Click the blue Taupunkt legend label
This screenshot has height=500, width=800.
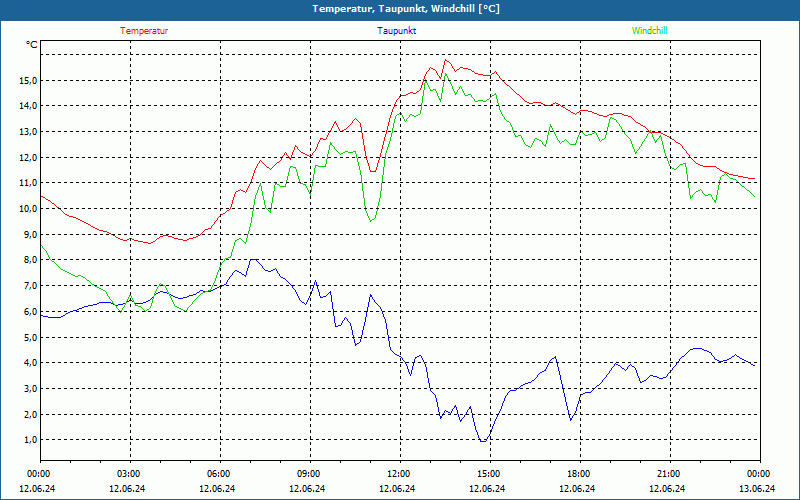coord(397,31)
